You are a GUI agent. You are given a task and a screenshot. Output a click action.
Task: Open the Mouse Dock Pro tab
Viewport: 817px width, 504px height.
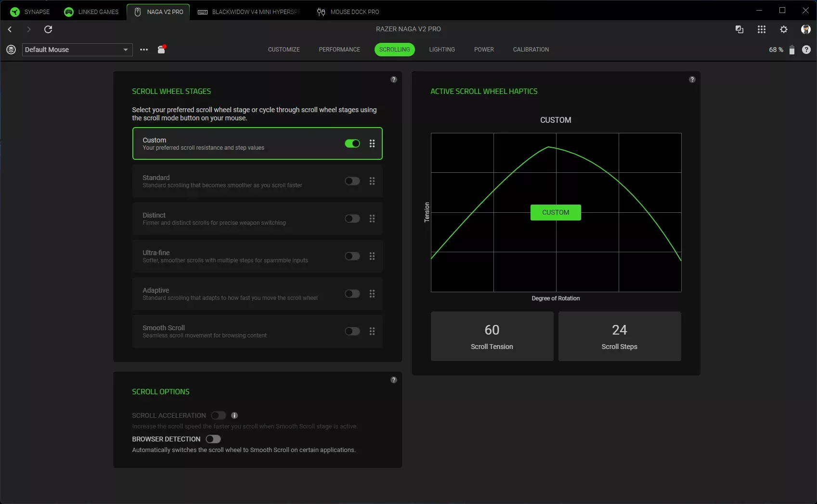[348, 12]
